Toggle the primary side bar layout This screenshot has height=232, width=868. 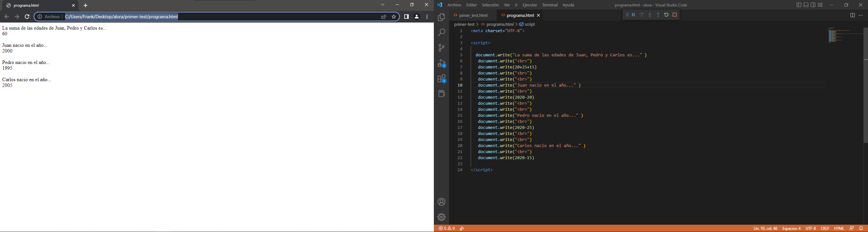click(x=799, y=5)
